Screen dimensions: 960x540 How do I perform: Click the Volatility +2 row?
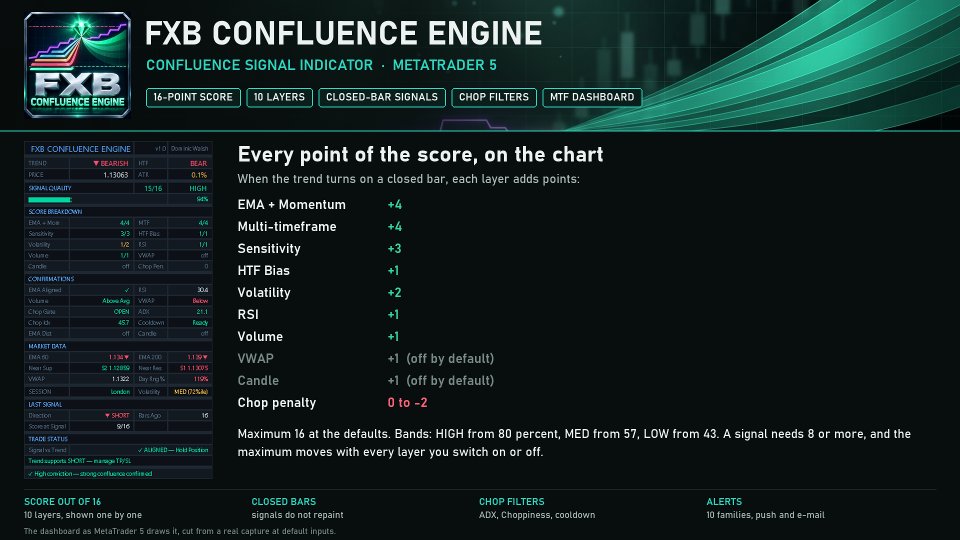click(320, 293)
